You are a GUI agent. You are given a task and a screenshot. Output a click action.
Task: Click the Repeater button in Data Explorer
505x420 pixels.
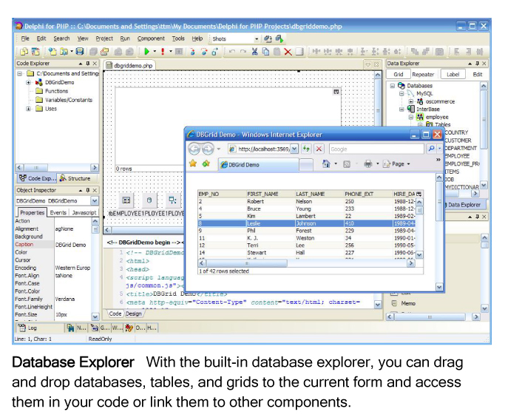tap(423, 75)
